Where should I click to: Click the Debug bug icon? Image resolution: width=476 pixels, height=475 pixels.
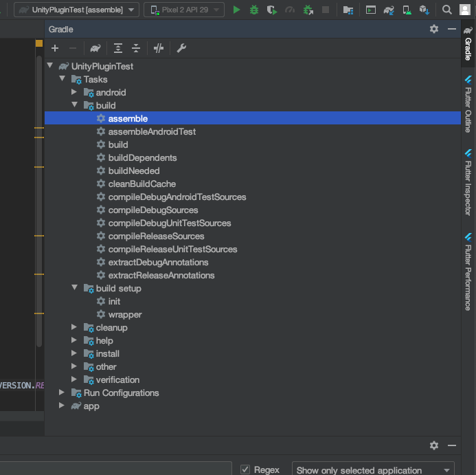pyautogui.click(x=254, y=10)
